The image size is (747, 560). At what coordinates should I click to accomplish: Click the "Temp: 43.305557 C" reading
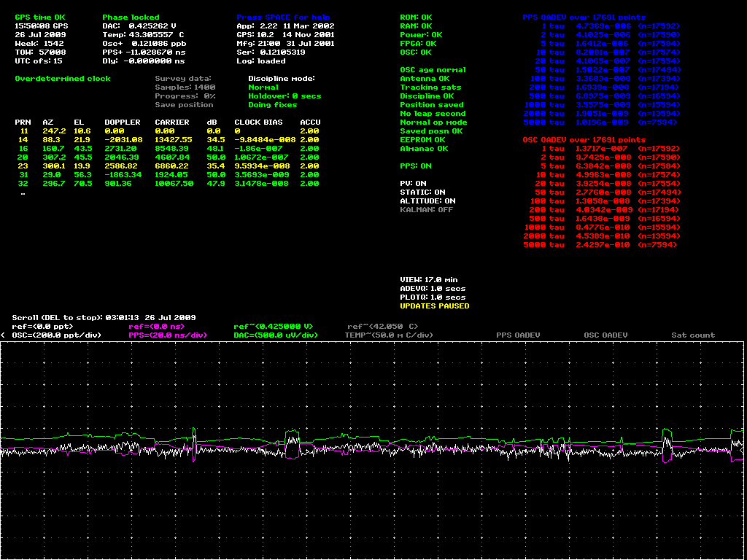(144, 35)
